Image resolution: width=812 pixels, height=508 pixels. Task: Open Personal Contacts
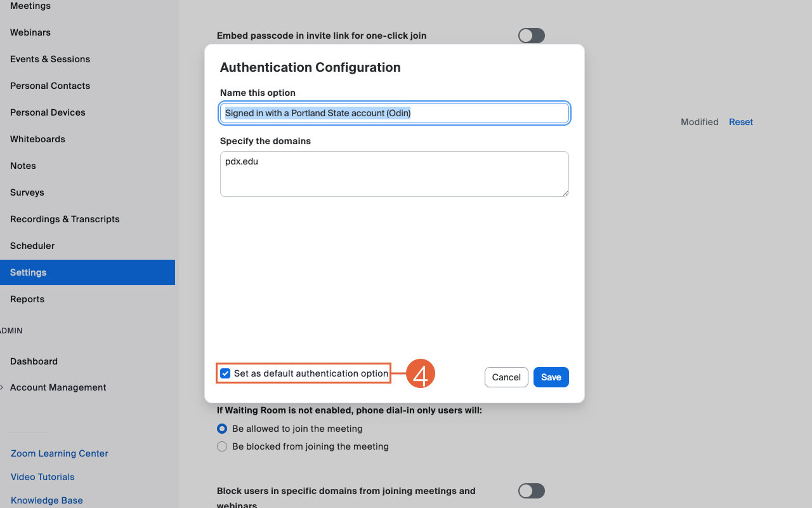pyautogui.click(x=49, y=86)
